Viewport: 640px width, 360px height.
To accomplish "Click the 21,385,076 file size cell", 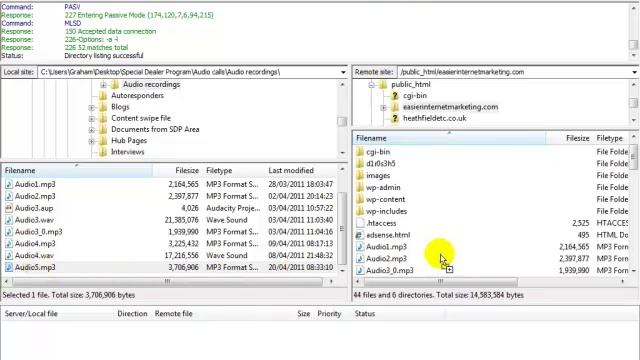I will coord(182,220).
